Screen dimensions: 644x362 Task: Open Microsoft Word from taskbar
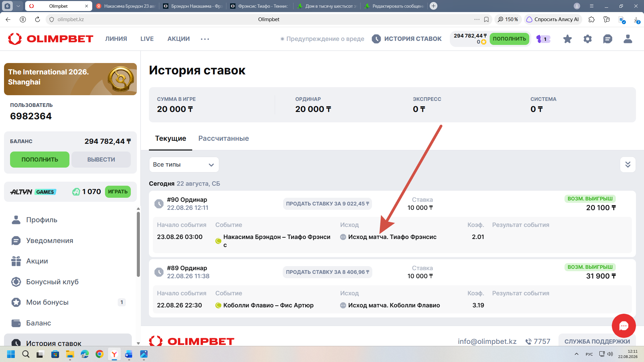[x=129, y=354]
